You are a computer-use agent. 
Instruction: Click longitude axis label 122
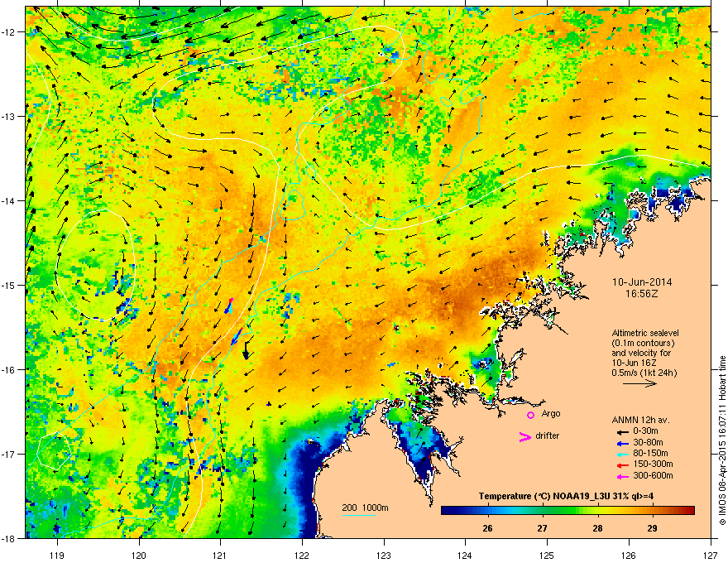coord(302,555)
